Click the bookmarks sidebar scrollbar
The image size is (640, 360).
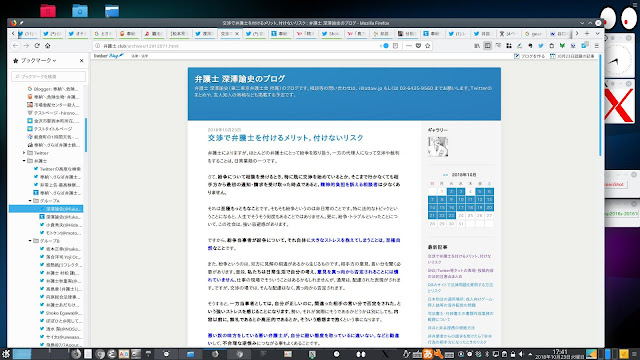[86, 135]
